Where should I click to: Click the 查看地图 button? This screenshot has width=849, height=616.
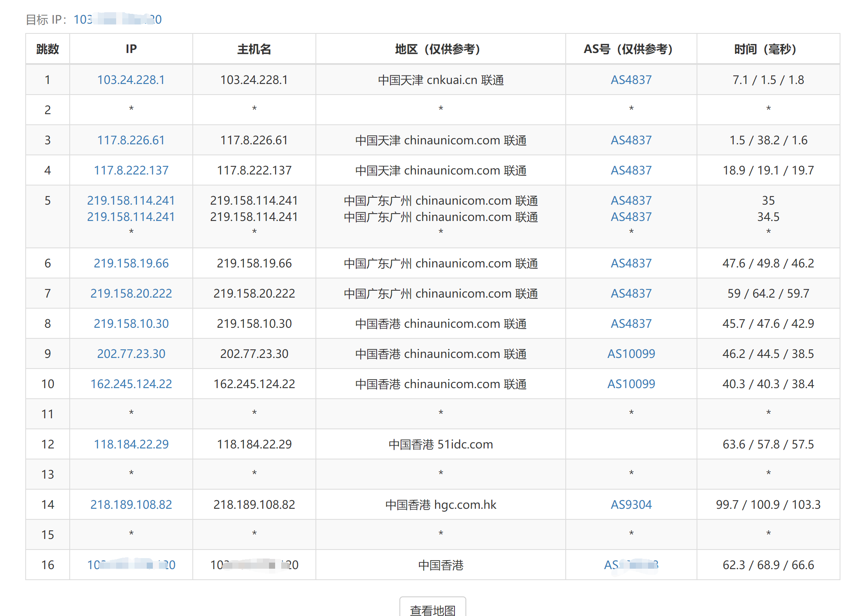point(432,609)
